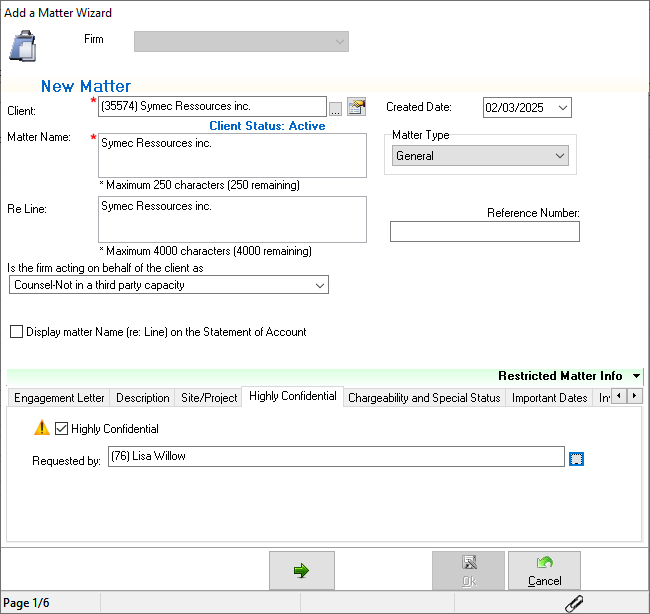Screen dimensions: 650x614
Task: Open the Firm dropdown
Action: point(241,41)
